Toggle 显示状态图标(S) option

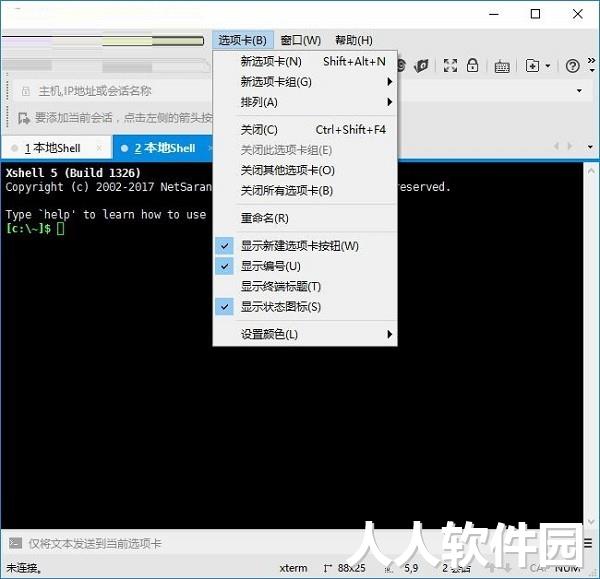(305, 307)
